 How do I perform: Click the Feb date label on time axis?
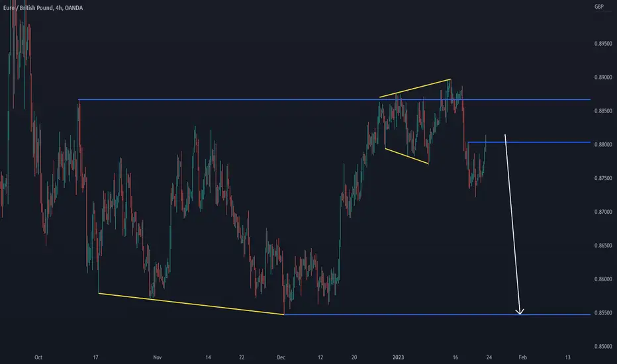click(x=522, y=357)
